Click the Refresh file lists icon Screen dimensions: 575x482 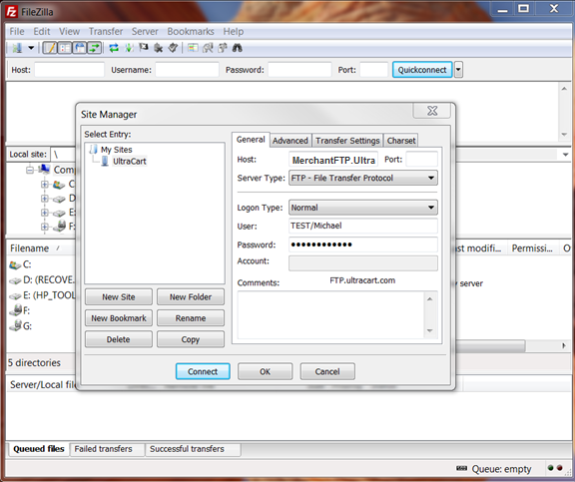[114, 48]
